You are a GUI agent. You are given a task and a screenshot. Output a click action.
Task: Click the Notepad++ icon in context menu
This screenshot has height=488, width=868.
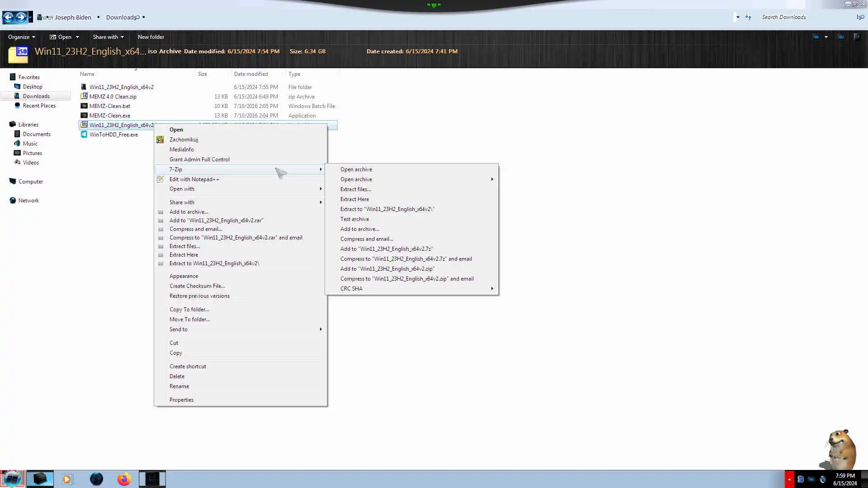pyautogui.click(x=160, y=179)
